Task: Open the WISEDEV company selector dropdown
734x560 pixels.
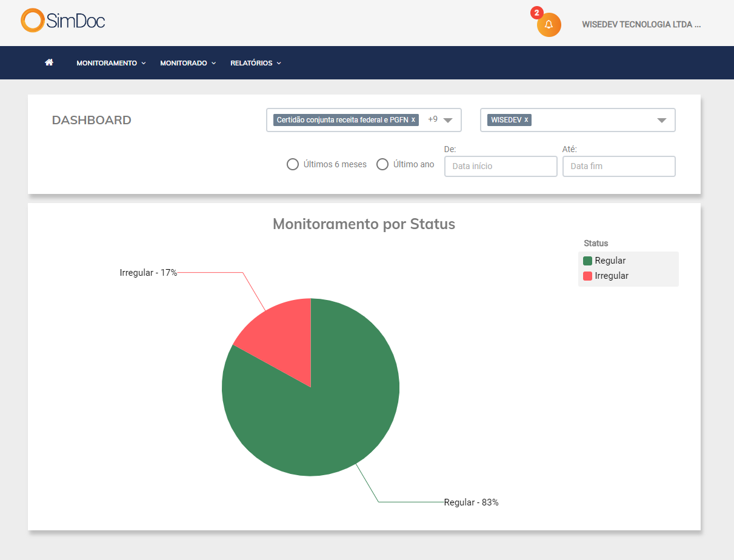Action: (662, 119)
